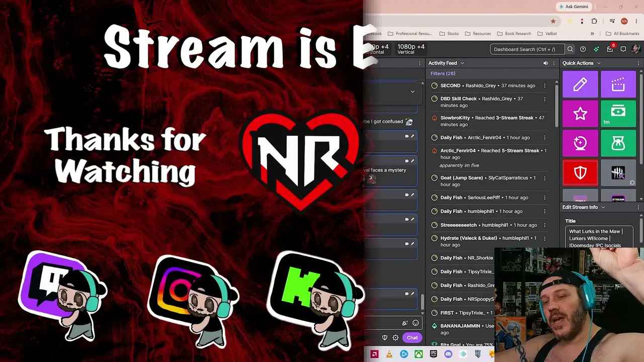
Task: Open the Book Research bookmark folder
Action: tap(514, 34)
